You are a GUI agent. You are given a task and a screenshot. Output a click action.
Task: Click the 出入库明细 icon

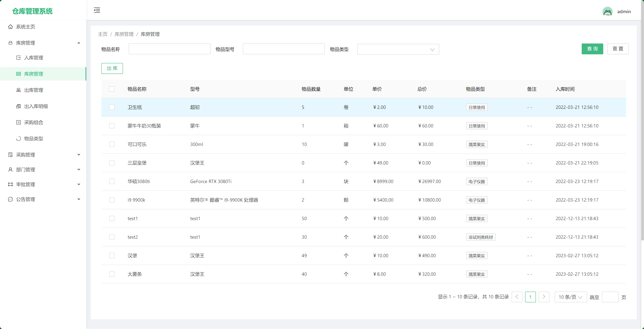[19, 106]
